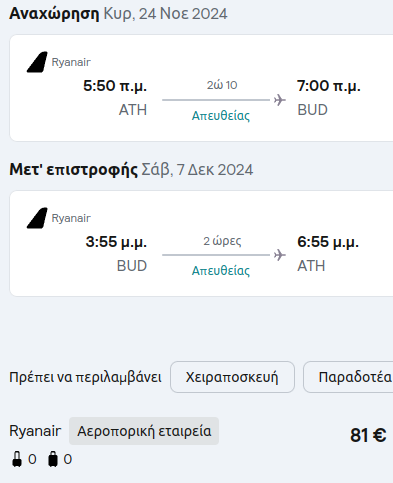Click the cabin bag icon showing 0
Image resolution: width=393 pixels, height=483 pixels.
[x=17, y=459]
